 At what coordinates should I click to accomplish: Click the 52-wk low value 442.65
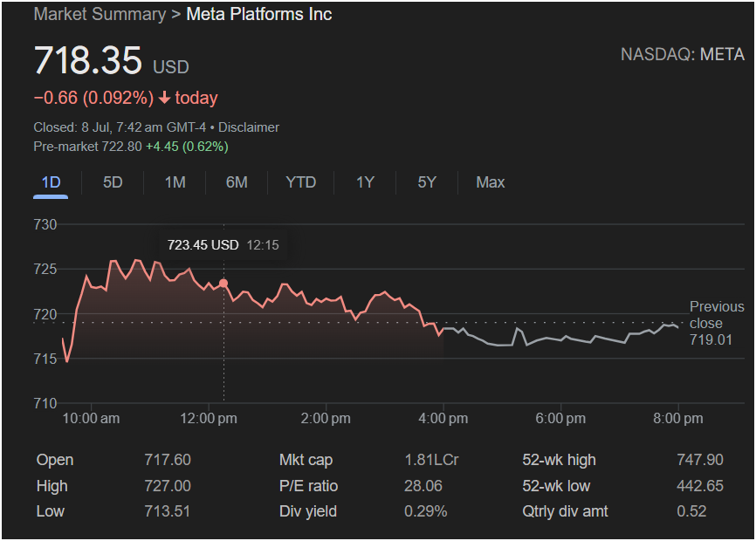pos(700,486)
